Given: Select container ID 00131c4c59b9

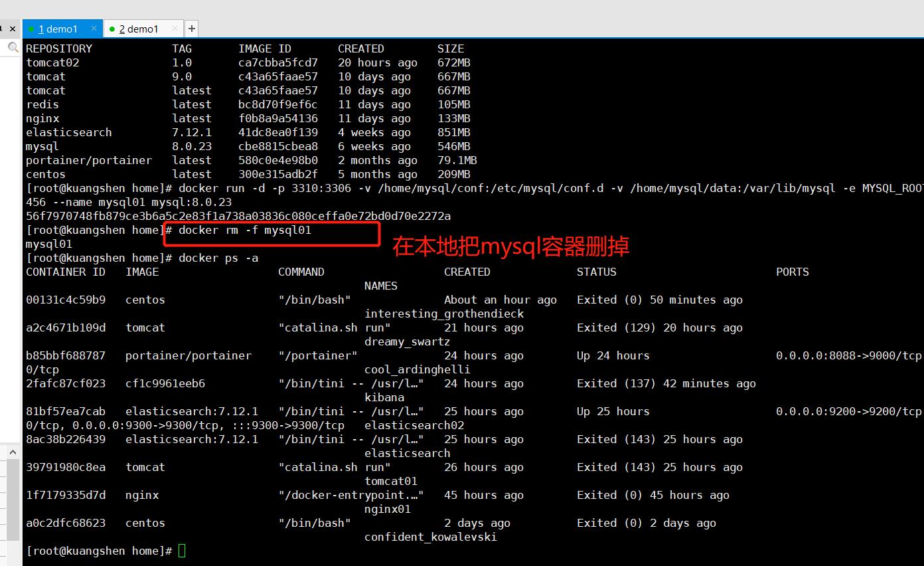Looking at the screenshot, I should (x=66, y=300).
